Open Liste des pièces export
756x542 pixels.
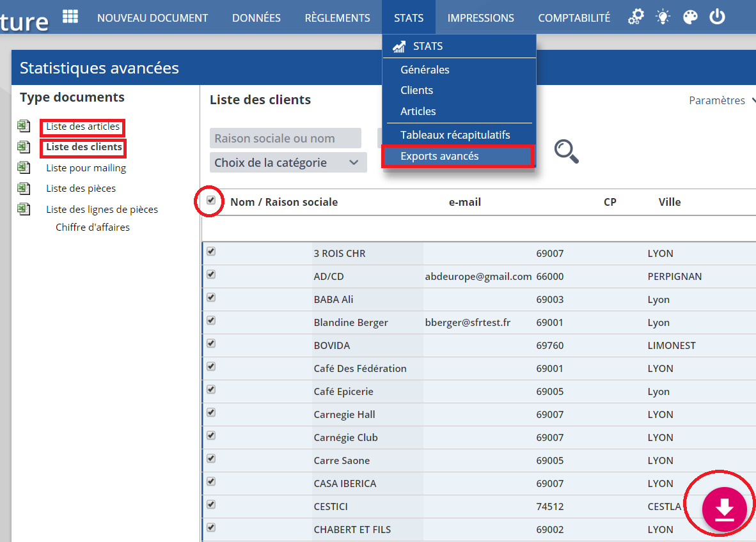click(x=81, y=189)
